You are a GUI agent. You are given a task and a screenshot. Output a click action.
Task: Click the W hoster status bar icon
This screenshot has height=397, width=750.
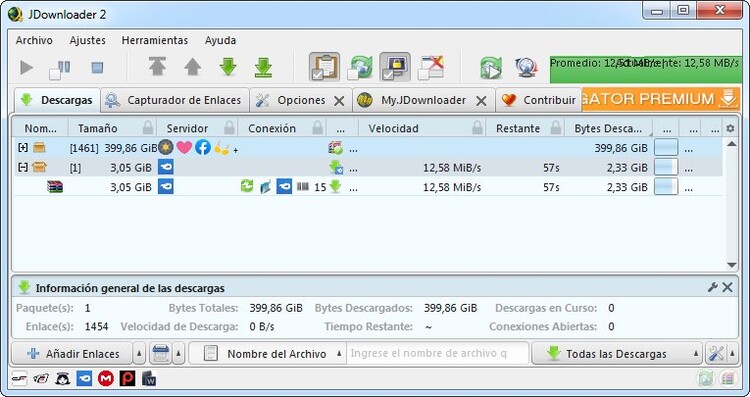tap(149, 379)
